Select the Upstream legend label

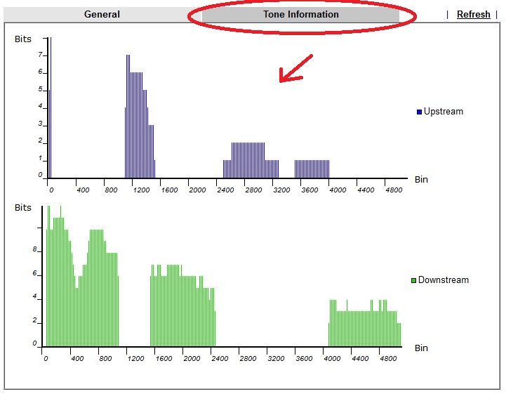[x=443, y=112]
